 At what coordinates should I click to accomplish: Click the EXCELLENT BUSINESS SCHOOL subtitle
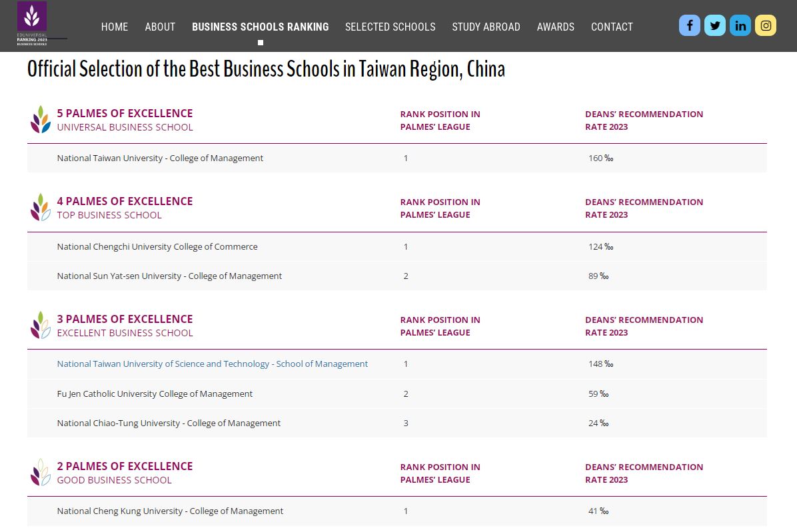(125, 333)
